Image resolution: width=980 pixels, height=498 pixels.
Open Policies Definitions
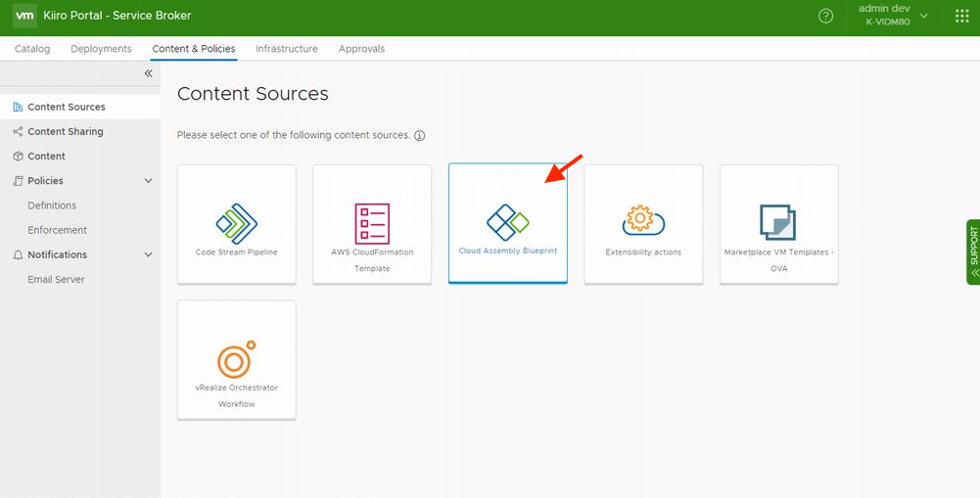pyautogui.click(x=52, y=205)
